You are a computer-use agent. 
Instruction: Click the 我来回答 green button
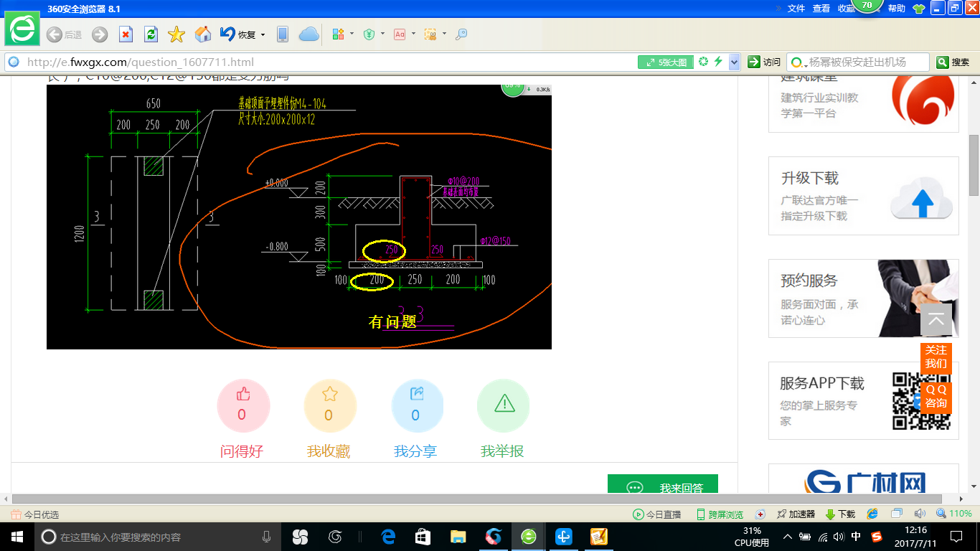[x=662, y=484]
